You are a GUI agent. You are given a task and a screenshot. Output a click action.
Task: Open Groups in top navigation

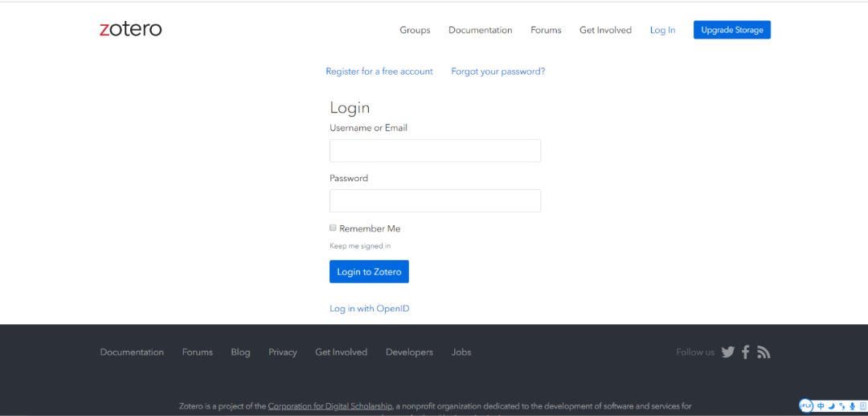(416, 30)
